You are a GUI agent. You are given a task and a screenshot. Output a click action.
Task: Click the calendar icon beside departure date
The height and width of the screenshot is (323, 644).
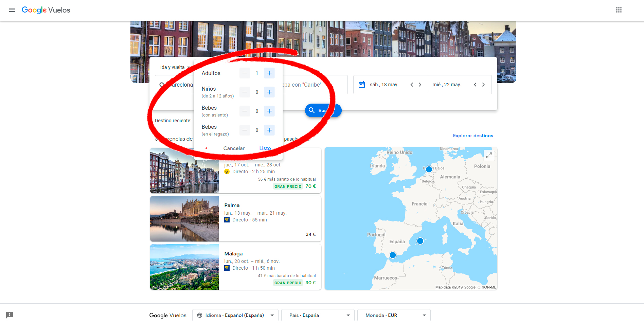(362, 85)
